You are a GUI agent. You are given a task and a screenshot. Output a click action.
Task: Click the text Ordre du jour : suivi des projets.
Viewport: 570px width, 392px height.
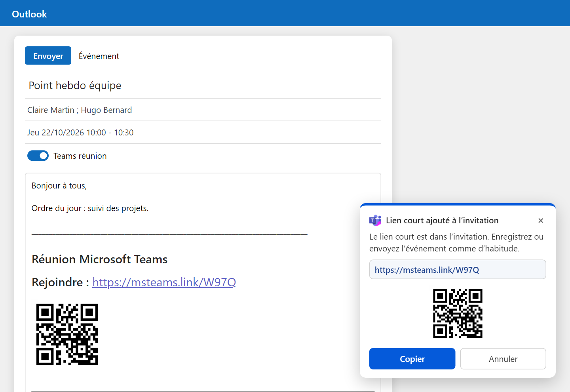pyautogui.click(x=90, y=208)
